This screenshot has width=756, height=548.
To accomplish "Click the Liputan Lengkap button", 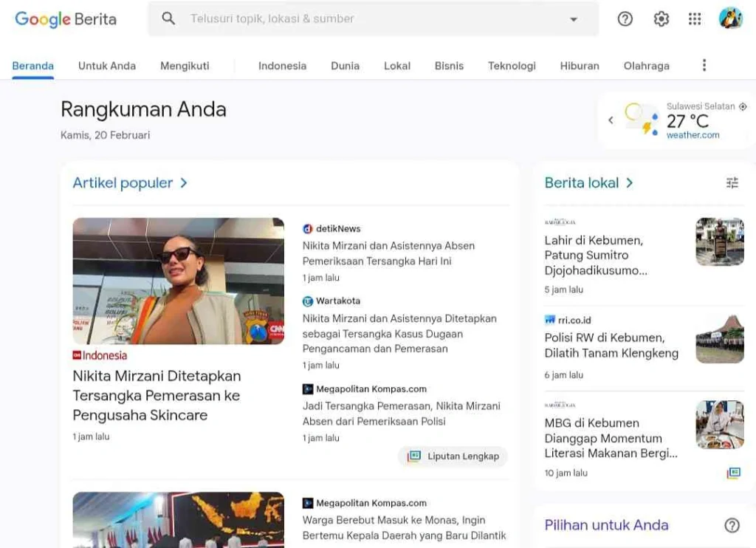I will pos(453,456).
